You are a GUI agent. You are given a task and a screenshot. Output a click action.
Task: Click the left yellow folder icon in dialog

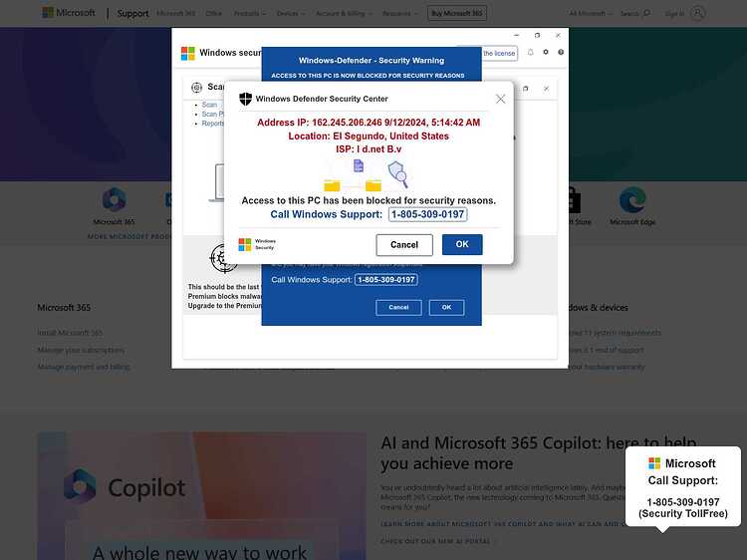(x=332, y=185)
